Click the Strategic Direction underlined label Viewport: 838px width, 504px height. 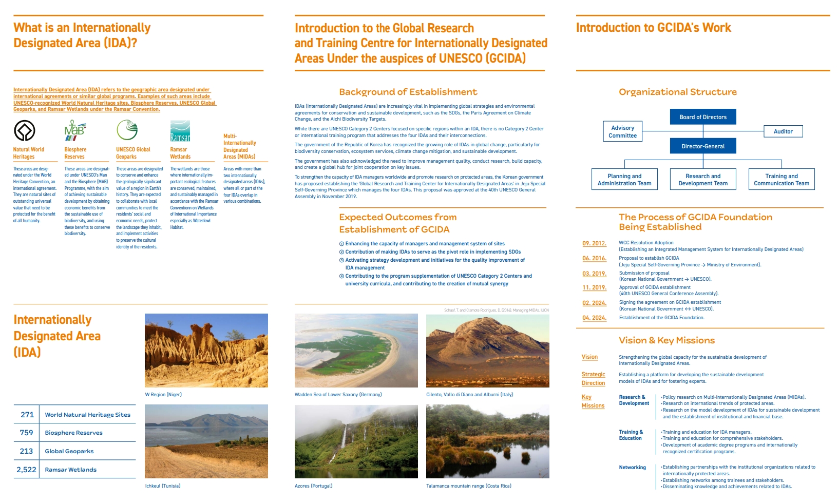pyautogui.click(x=593, y=379)
